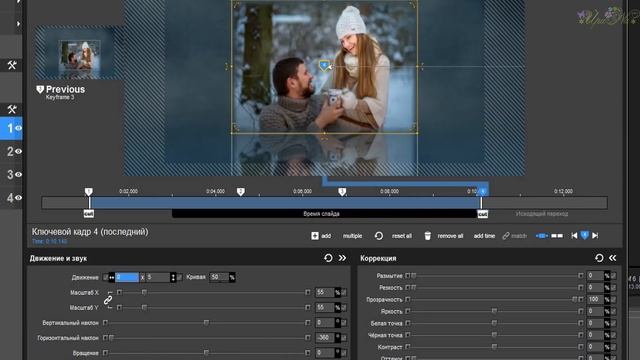This screenshot has width=640, height=360.
Task: Select layer 4 tab
Action: pos(11,198)
